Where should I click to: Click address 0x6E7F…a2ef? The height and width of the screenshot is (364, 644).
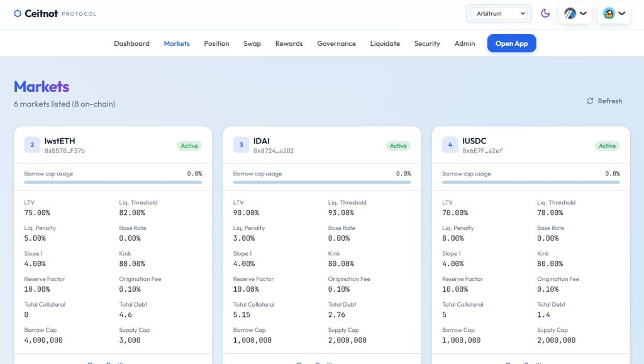coord(482,151)
